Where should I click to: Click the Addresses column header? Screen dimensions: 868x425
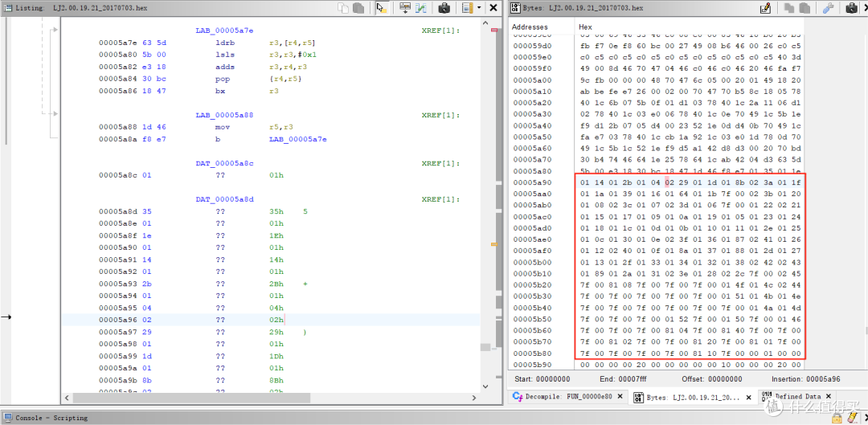pos(530,27)
